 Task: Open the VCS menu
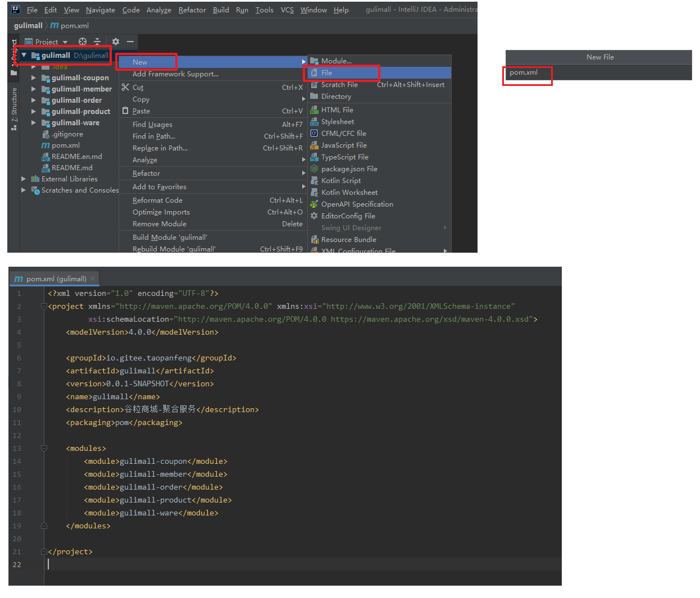tap(287, 10)
